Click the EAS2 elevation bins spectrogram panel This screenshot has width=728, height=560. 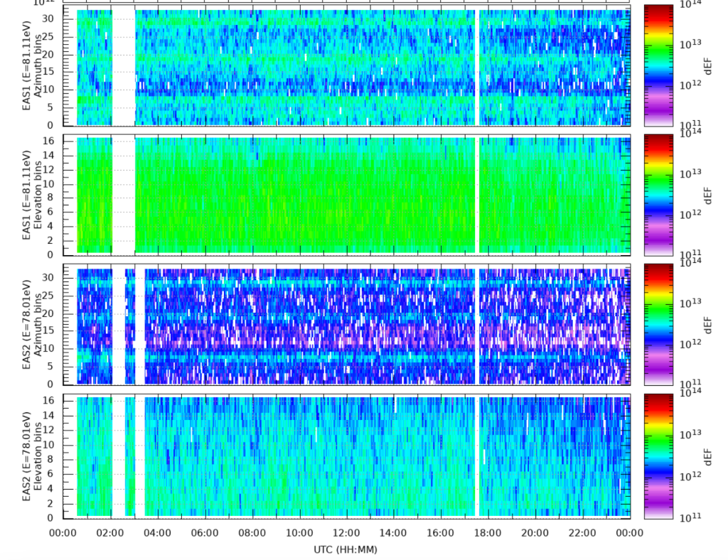pos(346,456)
